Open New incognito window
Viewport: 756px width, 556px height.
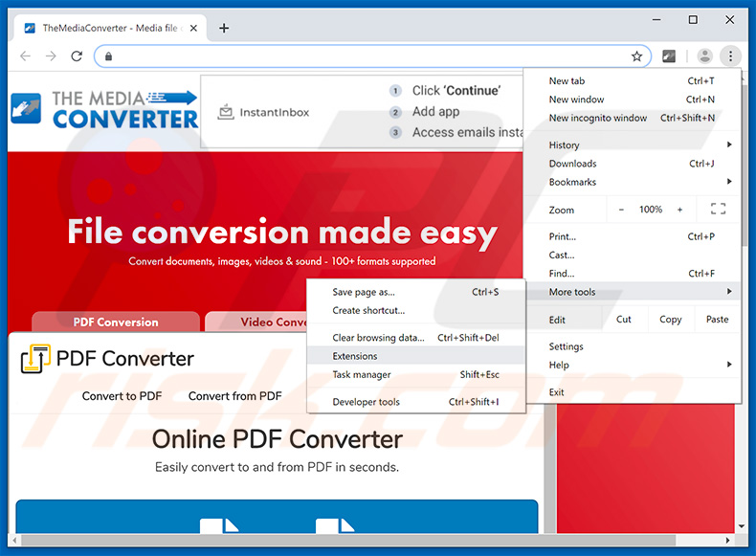click(x=633, y=118)
